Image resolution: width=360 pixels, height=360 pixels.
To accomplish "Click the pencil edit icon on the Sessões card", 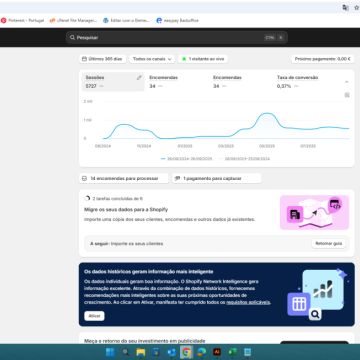I will click(x=139, y=78).
